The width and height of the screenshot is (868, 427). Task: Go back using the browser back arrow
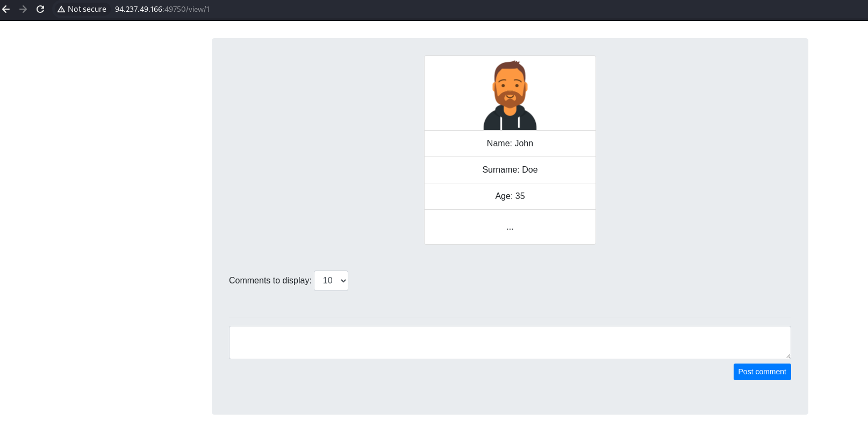point(6,9)
